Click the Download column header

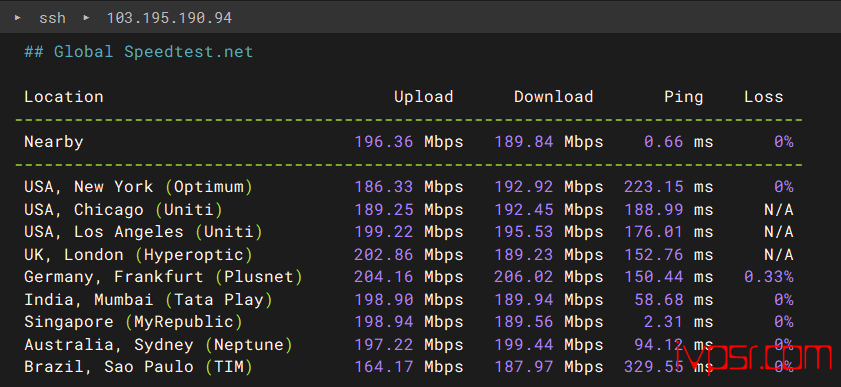[x=554, y=97]
